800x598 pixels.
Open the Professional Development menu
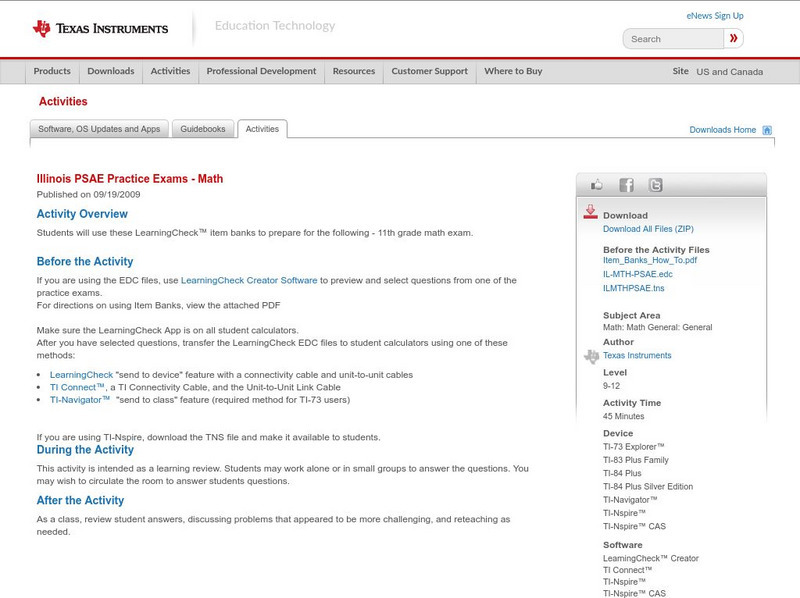point(260,71)
